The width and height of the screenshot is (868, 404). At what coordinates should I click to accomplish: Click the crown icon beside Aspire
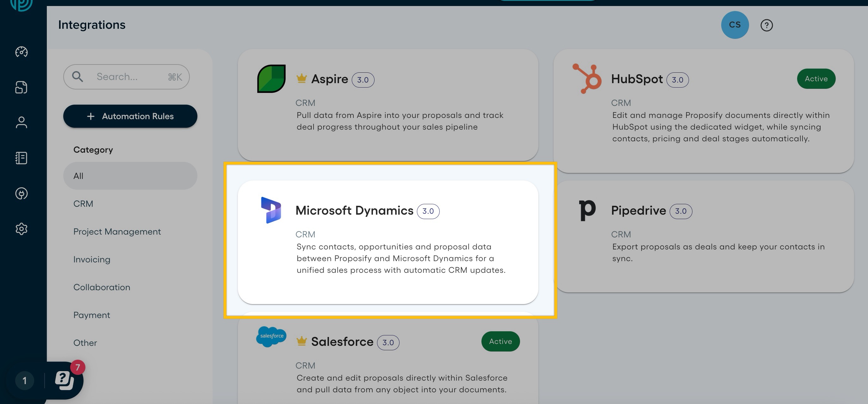(x=301, y=78)
